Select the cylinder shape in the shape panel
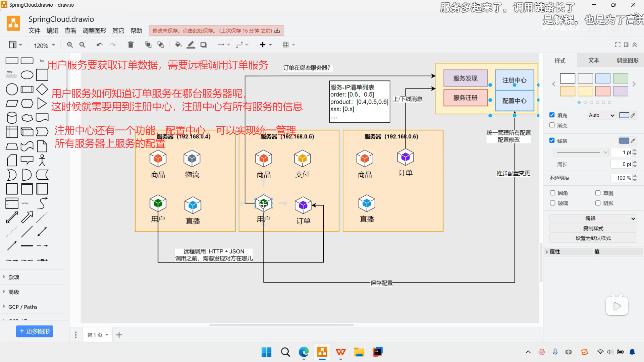The image size is (644, 362). click(12, 117)
